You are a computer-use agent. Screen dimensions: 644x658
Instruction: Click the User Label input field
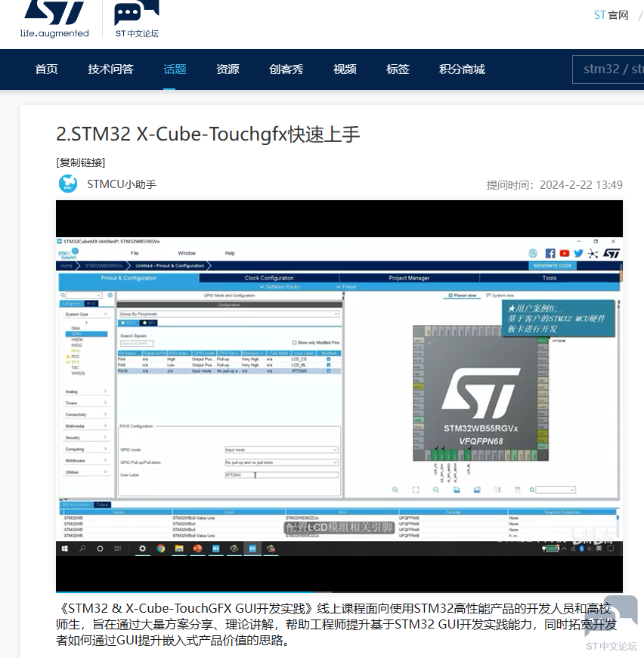[x=281, y=475]
